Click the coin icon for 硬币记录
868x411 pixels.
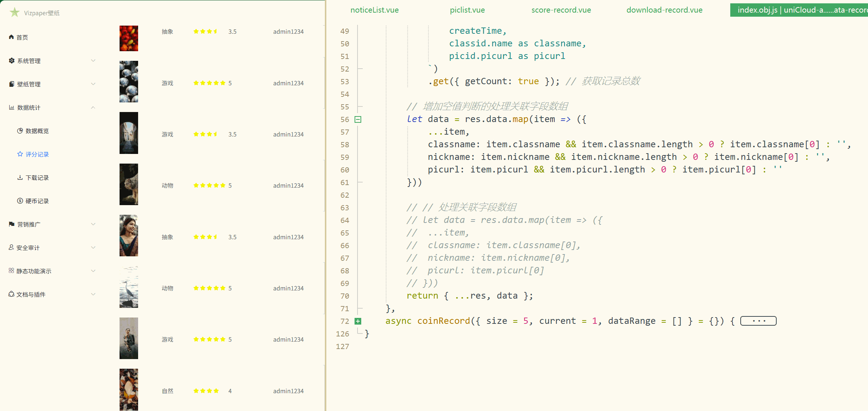(20, 201)
